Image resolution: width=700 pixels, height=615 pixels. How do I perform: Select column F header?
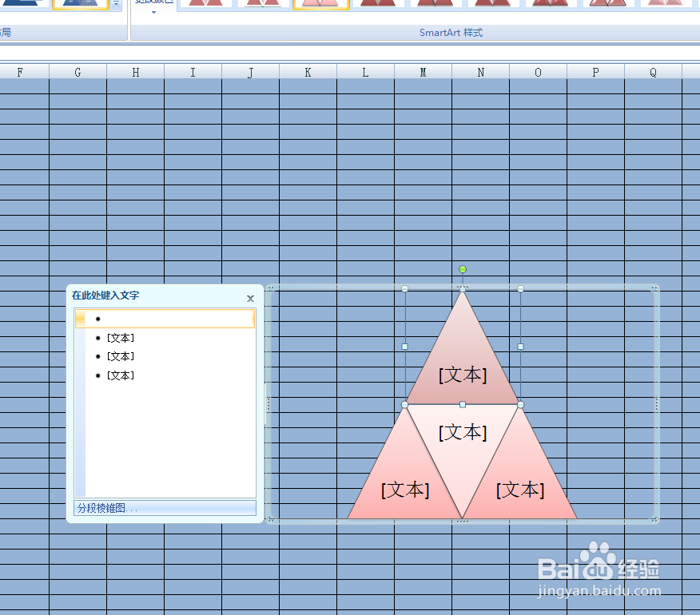pos(20,72)
